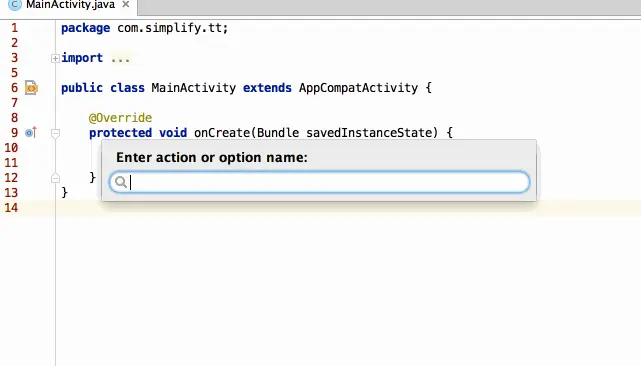Click line number 14 in the gutter
The height and width of the screenshot is (366, 641).
pyautogui.click(x=11, y=208)
